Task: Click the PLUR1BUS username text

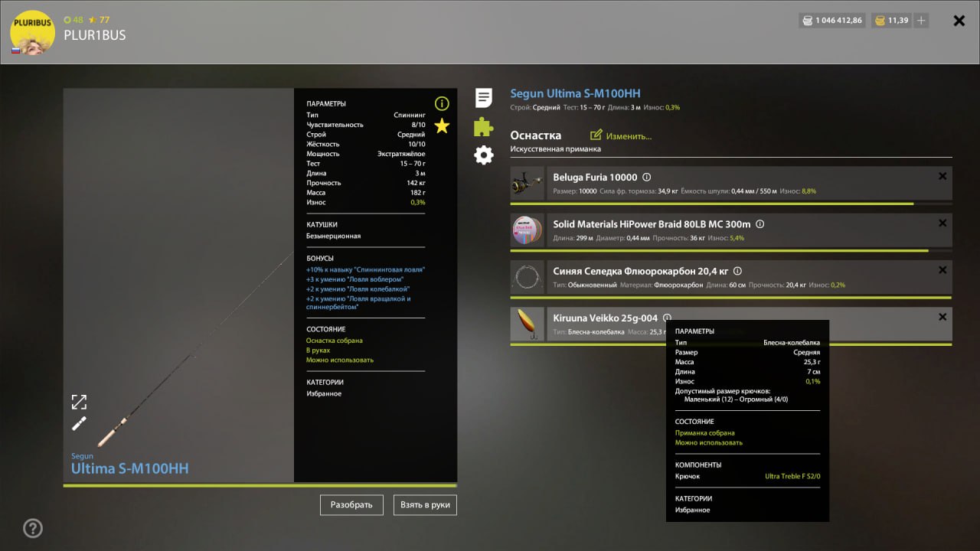Action: [95, 35]
